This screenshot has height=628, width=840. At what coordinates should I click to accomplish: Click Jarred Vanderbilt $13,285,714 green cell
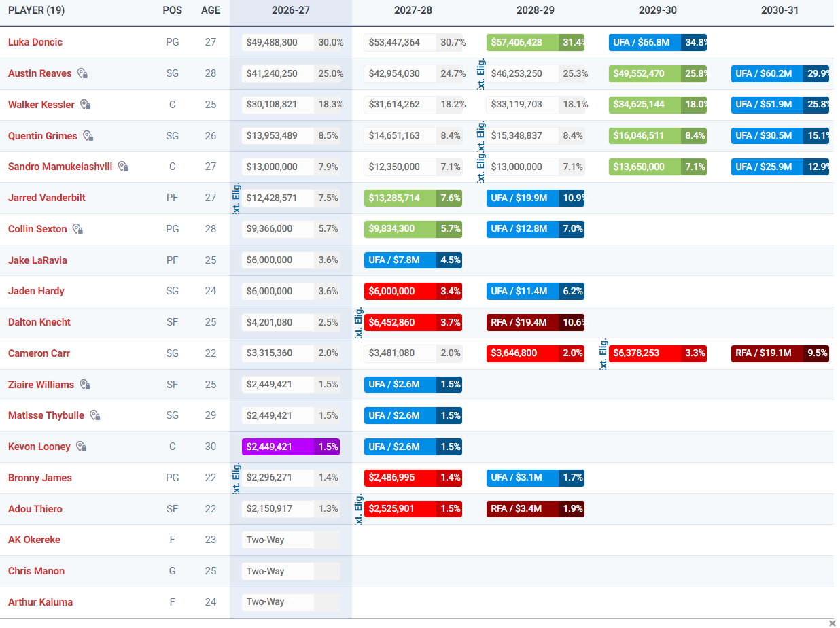coord(413,198)
